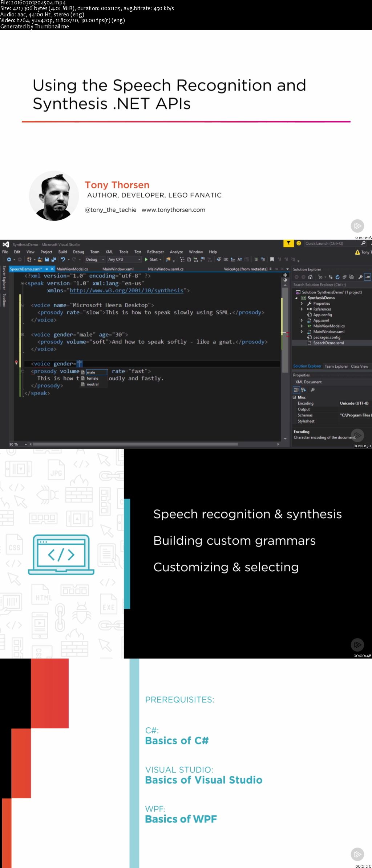Switch Properties grid to Alphabetical sort
The image size is (372, 868).
pyautogui.click(x=303, y=390)
